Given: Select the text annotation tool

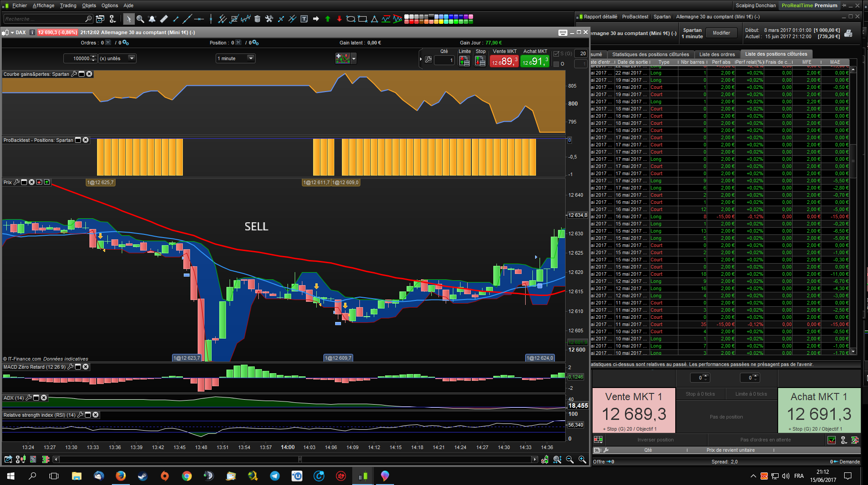Looking at the screenshot, I should click(x=304, y=19).
